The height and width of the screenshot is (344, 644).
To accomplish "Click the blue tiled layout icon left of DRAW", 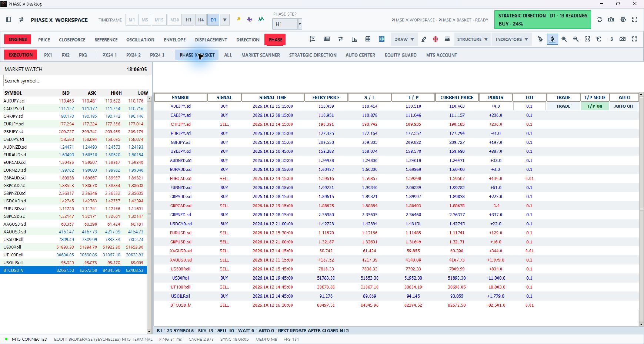I will point(382,39).
